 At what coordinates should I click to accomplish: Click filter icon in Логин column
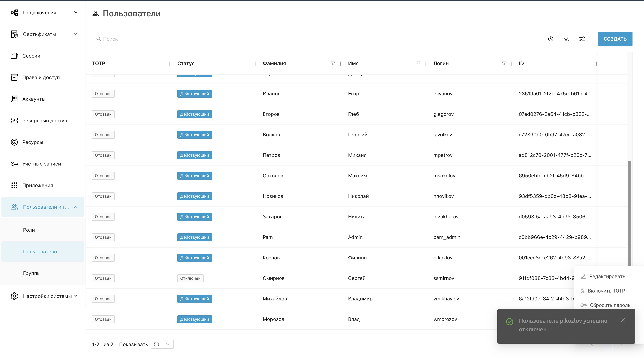[x=504, y=63]
